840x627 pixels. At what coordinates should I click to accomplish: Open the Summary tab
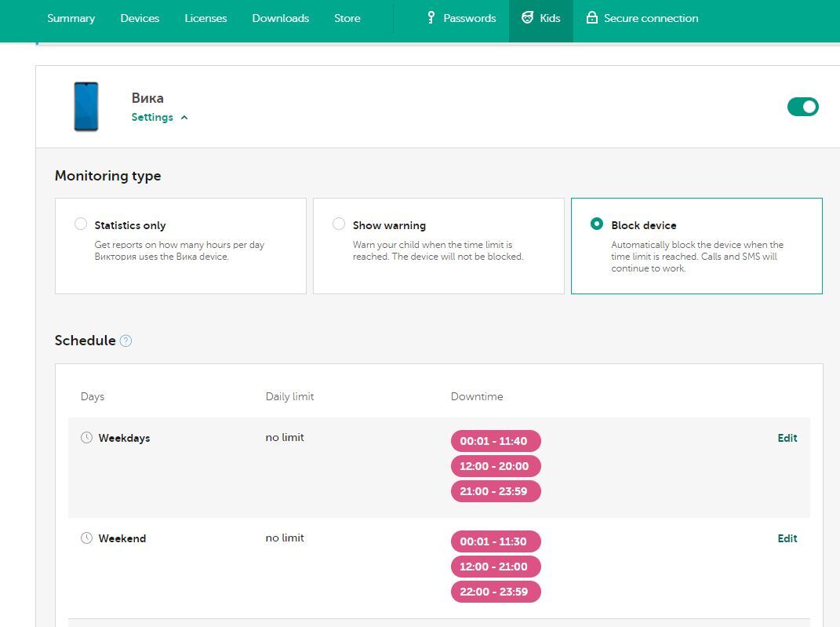(71, 18)
